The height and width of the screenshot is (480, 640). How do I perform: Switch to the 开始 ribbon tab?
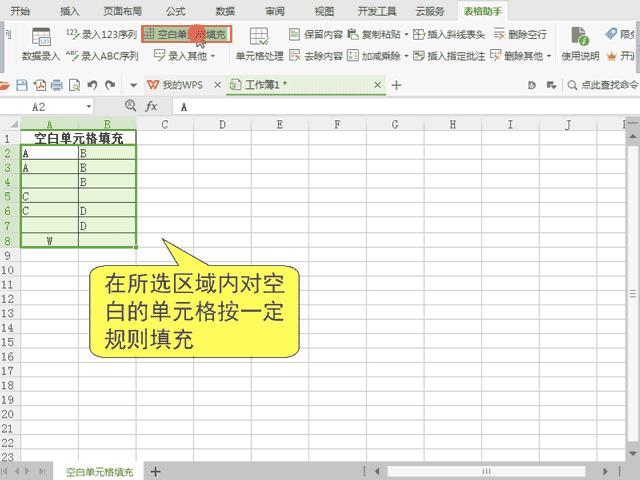tap(20, 11)
